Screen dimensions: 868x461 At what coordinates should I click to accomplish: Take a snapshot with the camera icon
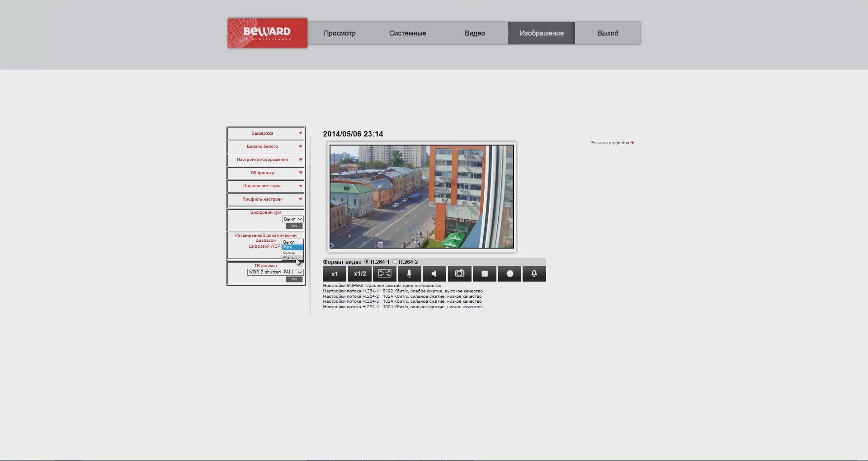459,274
